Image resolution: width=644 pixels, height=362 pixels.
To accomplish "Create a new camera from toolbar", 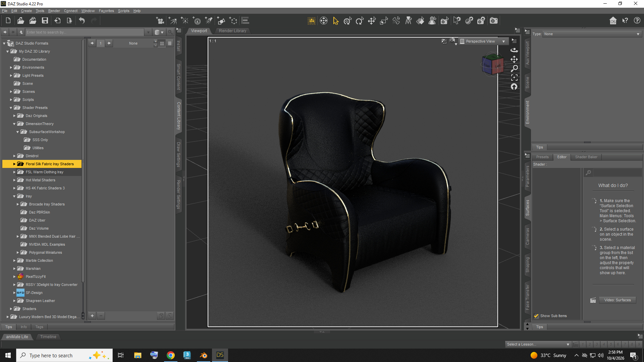I will pyautogui.click(x=160, y=21).
